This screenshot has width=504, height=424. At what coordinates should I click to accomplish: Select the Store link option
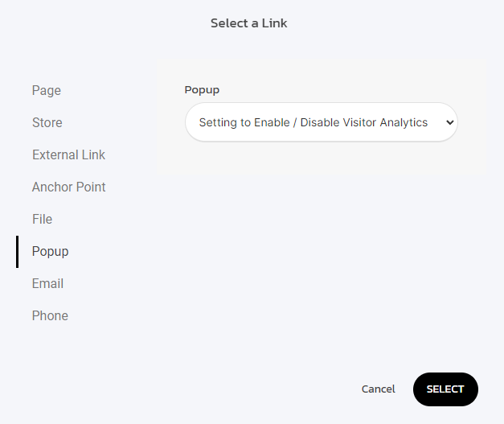click(47, 122)
